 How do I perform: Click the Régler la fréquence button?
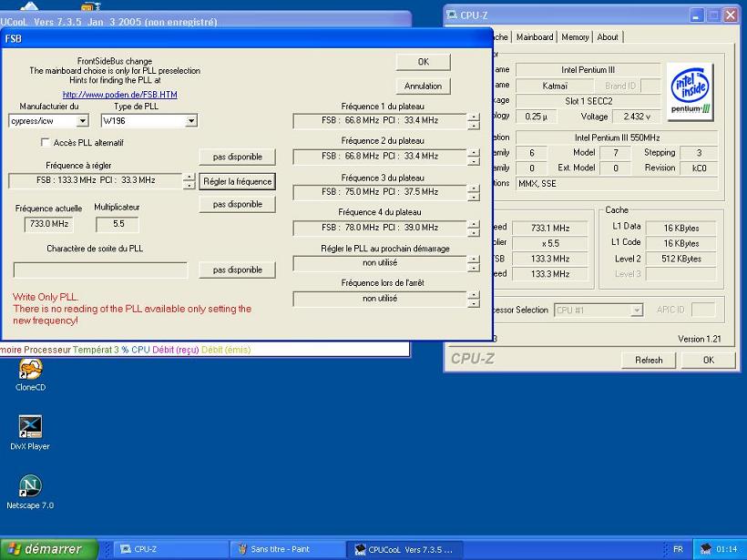[x=237, y=181]
